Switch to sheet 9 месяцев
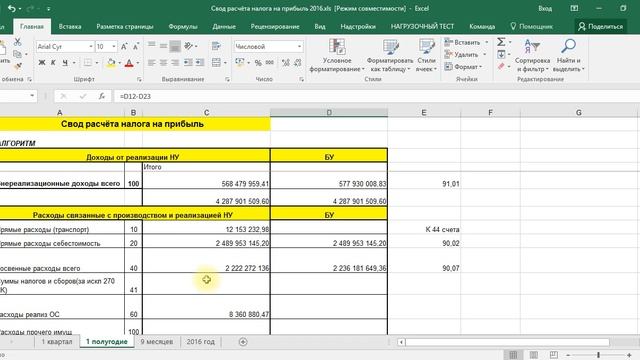640x360 pixels. [x=157, y=342]
